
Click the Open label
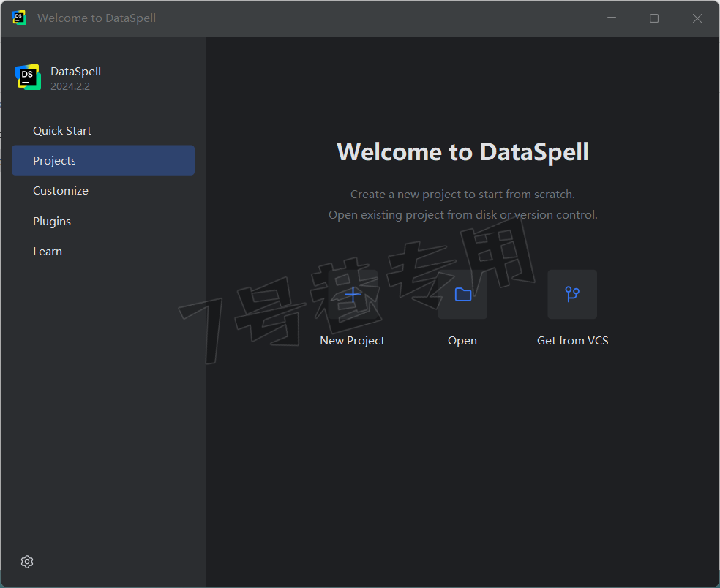[462, 341]
